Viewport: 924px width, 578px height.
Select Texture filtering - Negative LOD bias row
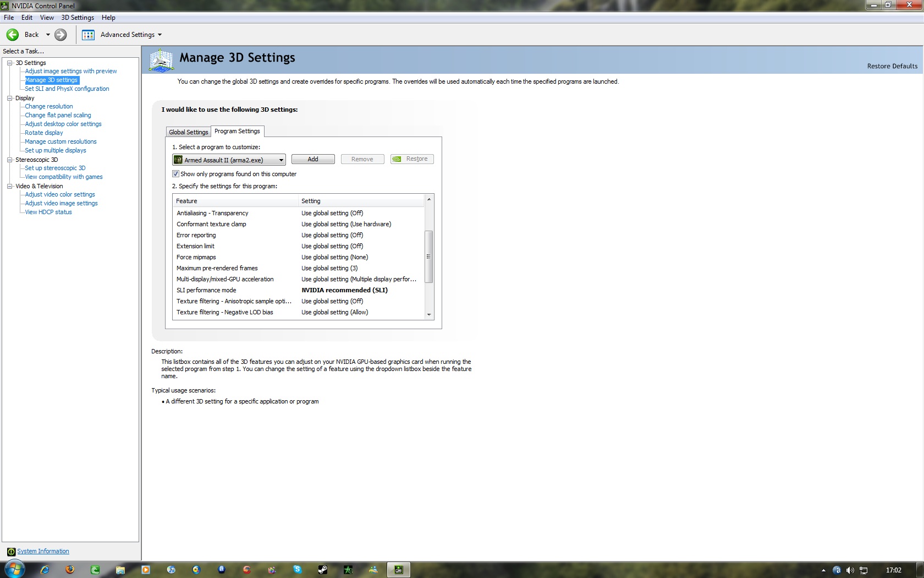click(x=299, y=312)
